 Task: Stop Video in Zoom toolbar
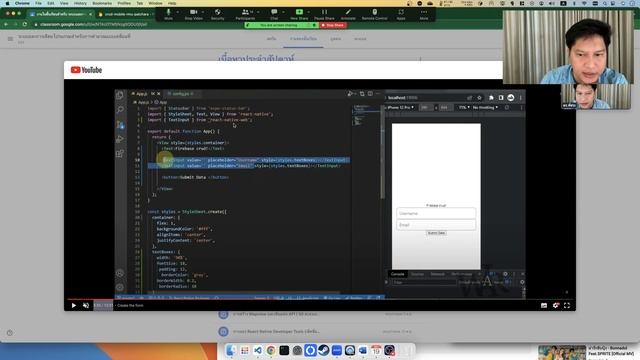pos(193,14)
